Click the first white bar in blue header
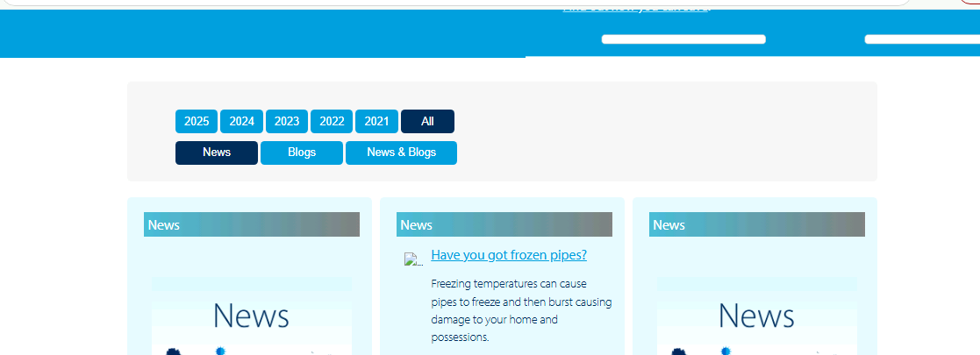The image size is (980, 355). point(683,39)
